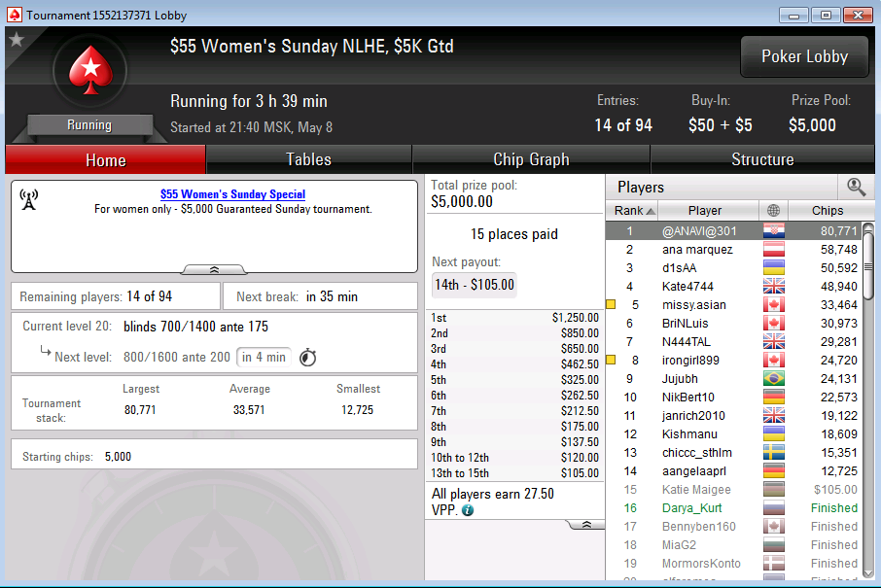The width and height of the screenshot is (881, 588).
Task: Open $55 Women's Sunday Special link
Action: (232, 194)
